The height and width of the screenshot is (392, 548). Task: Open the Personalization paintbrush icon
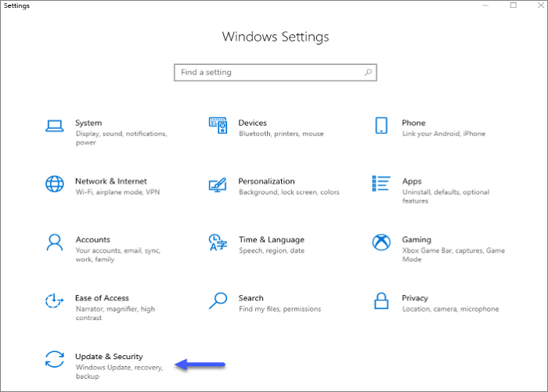(x=218, y=185)
